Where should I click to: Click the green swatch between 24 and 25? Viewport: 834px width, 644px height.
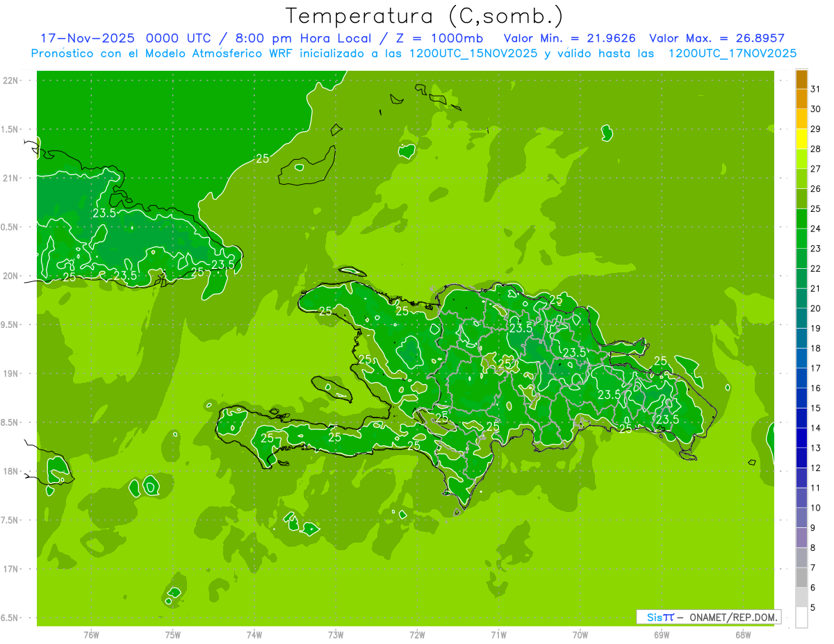(801, 219)
